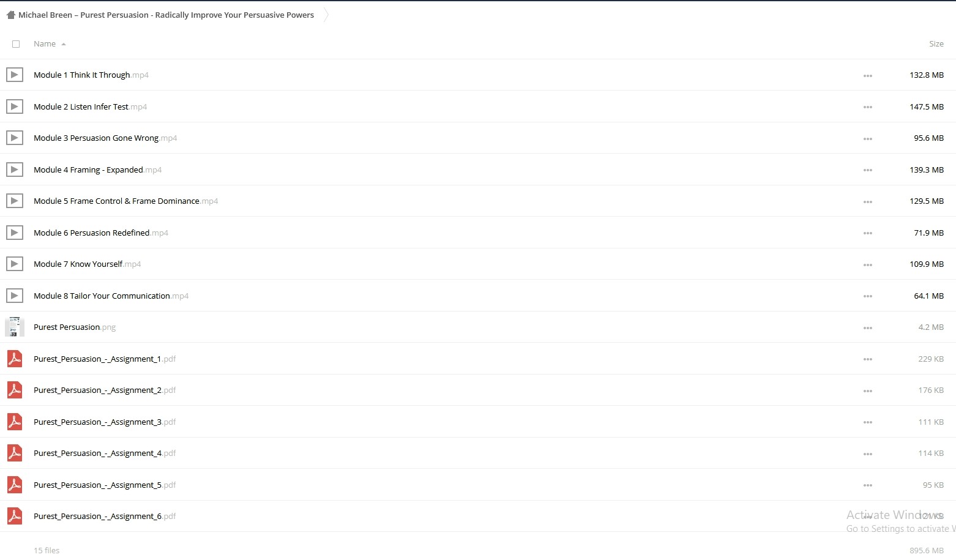Click the video icon for Module 1 Think It Through
This screenshot has height=560, width=956.
pos(15,75)
